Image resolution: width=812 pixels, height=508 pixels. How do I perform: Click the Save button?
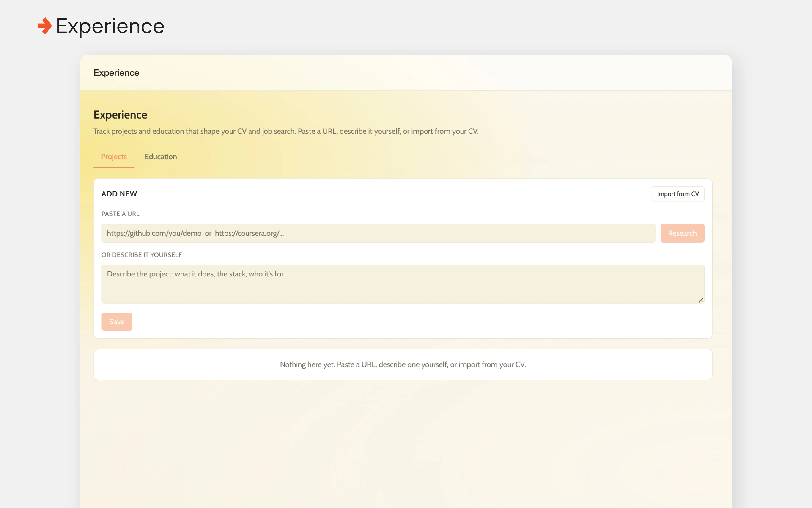click(x=117, y=322)
